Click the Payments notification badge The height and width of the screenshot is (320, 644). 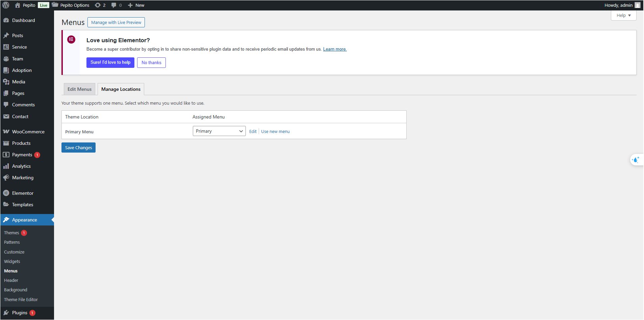(x=37, y=155)
